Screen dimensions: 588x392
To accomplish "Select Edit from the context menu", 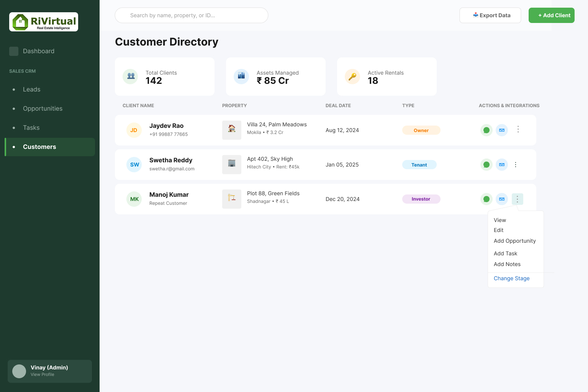I will tap(498, 230).
